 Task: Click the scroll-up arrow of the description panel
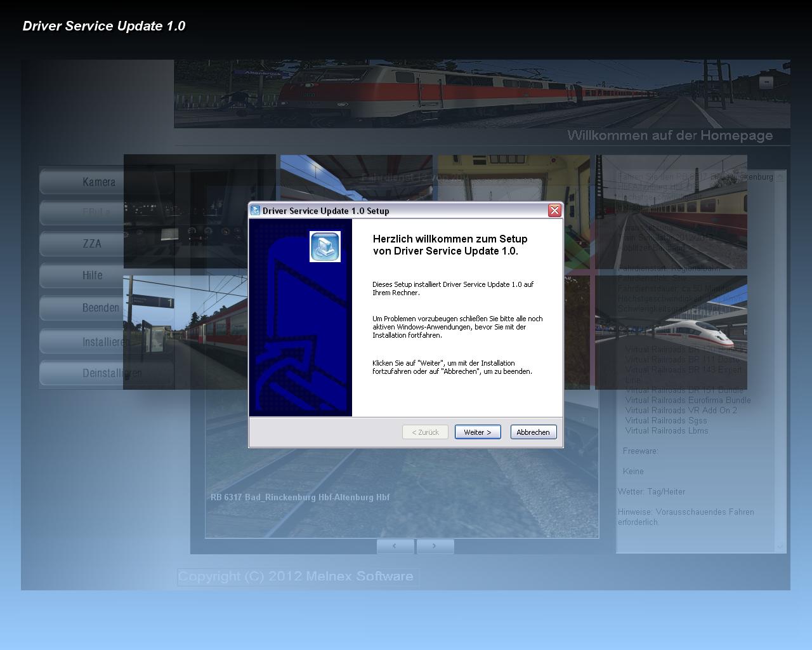click(x=780, y=176)
